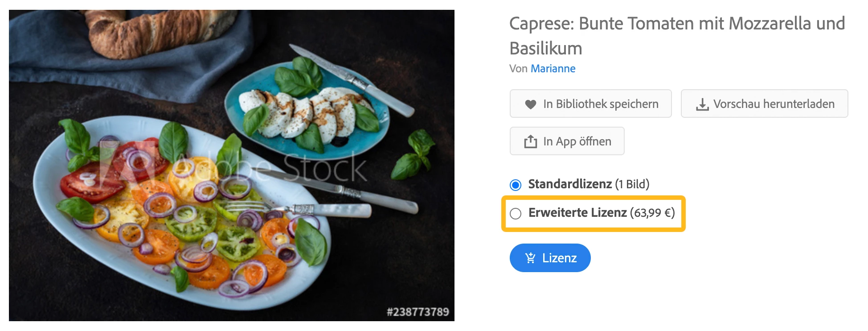Click the shopping cart icon on Lizenz button
868x331 pixels.
(x=530, y=258)
